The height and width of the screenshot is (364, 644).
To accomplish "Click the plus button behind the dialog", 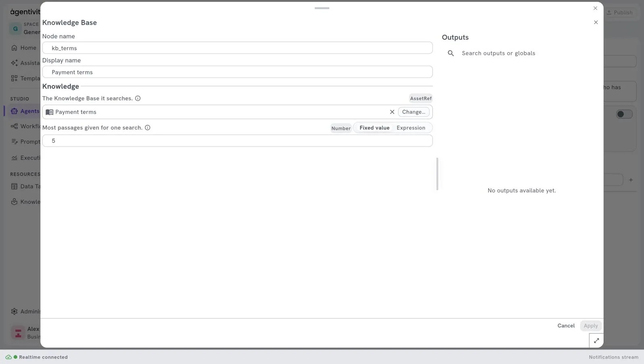I will tap(631, 180).
